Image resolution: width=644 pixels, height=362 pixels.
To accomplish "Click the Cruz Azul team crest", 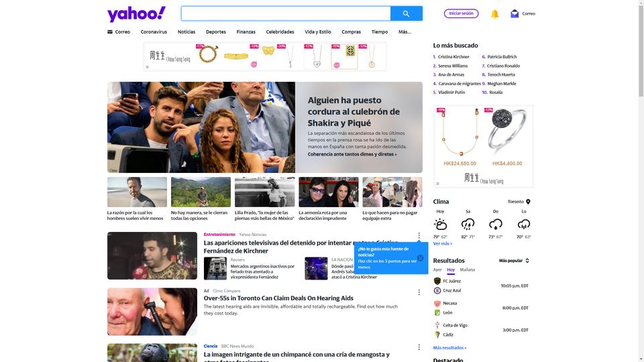I will point(437,290).
